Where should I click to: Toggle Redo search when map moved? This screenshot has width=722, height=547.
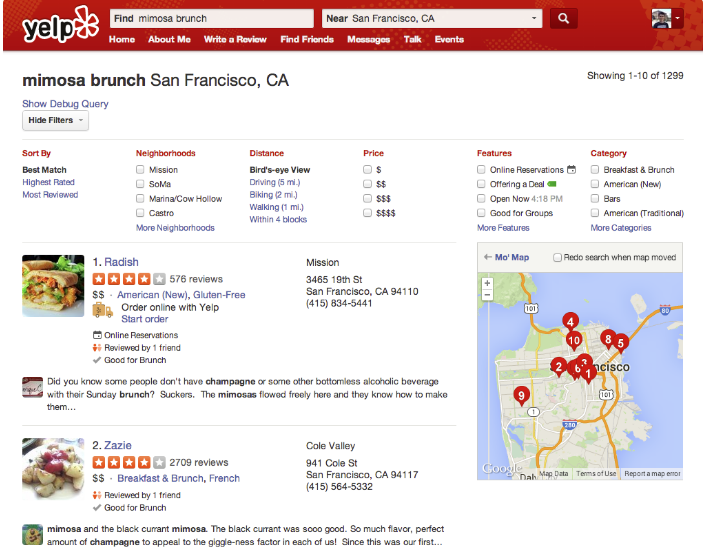click(x=557, y=257)
